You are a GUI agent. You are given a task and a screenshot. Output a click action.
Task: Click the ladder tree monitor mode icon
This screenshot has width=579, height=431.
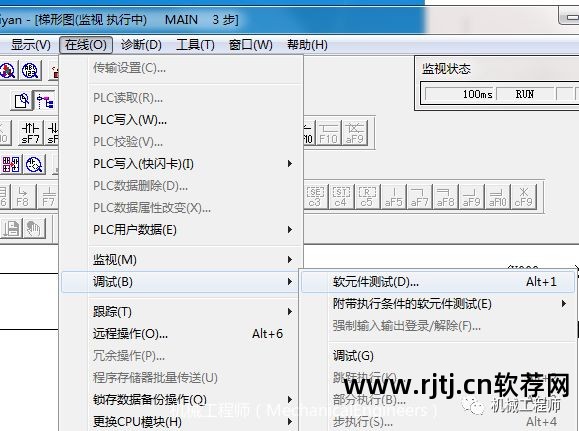45,101
